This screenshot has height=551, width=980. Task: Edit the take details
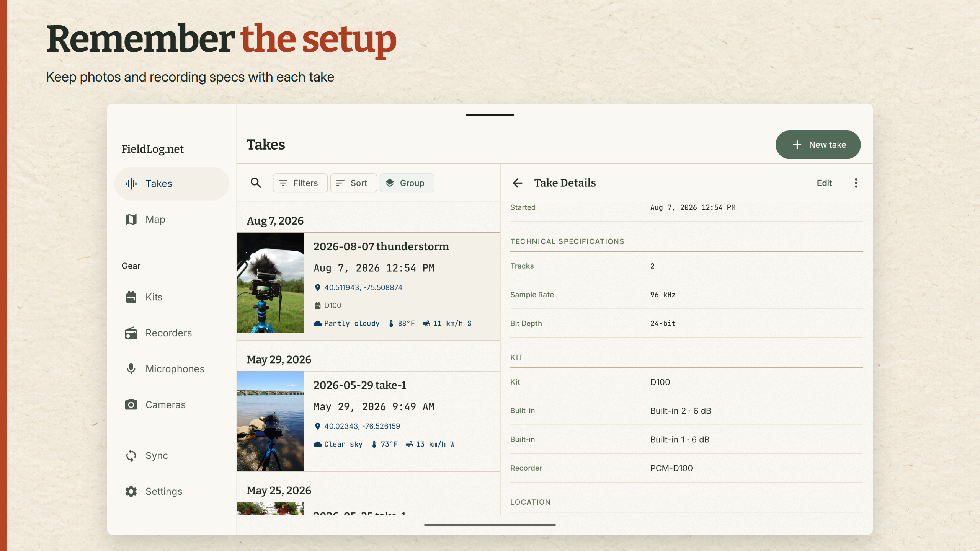pos(824,183)
